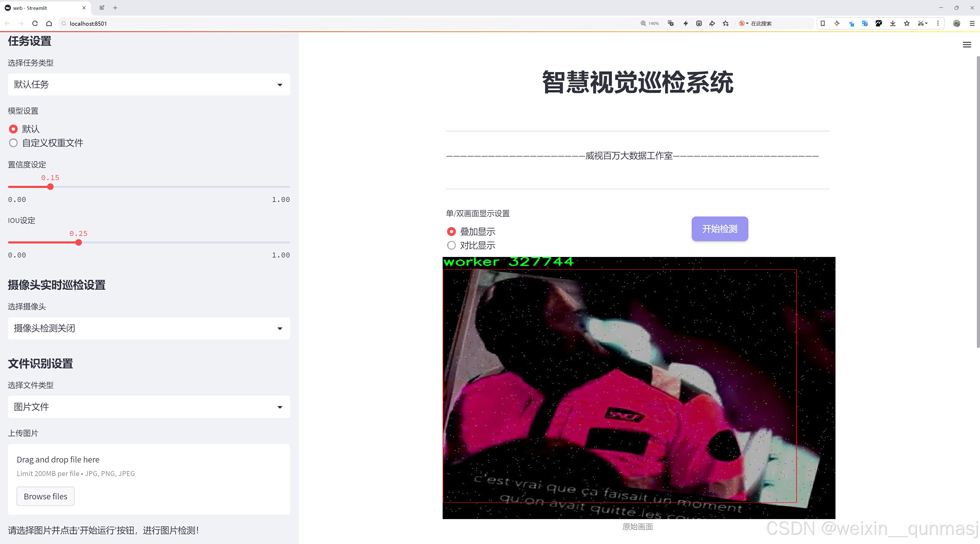The image size is (980, 544).
Task: Open new browser tab plus icon
Action: point(115,8)
